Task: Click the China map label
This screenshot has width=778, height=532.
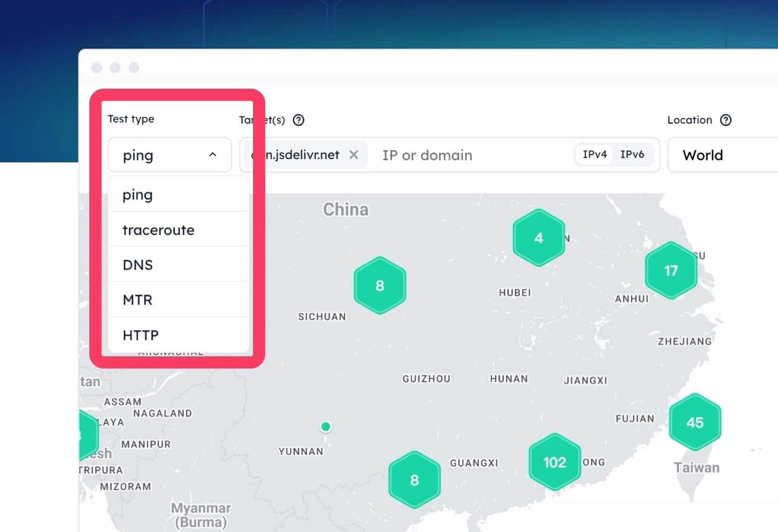Action: pos(346,210)
